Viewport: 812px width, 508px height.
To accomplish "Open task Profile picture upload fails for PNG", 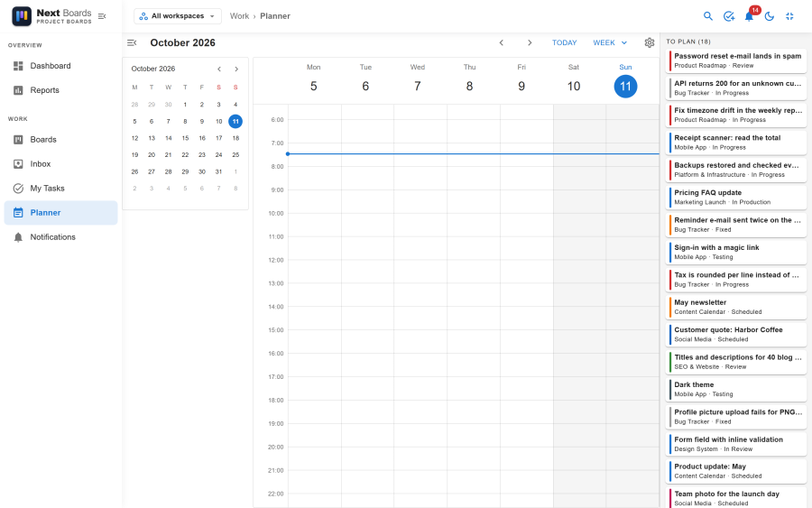I will (736, 417).
